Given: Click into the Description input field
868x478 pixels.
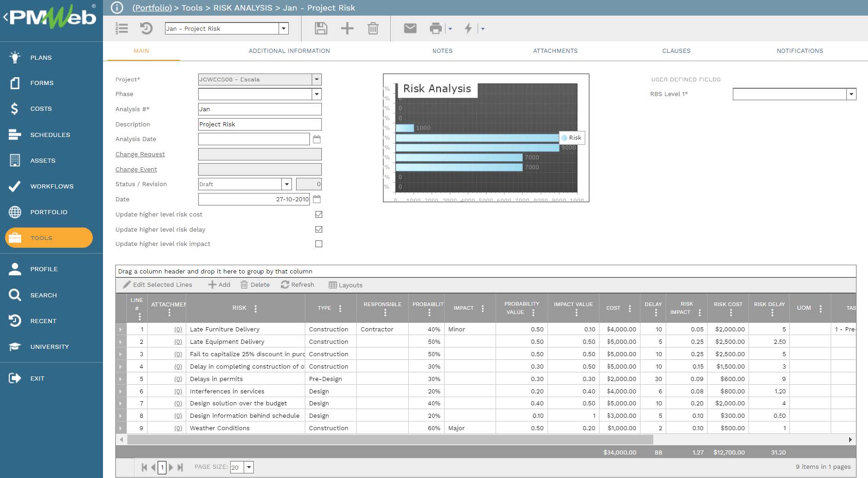Looking at the screenshot, I should (x=260, y=124).
